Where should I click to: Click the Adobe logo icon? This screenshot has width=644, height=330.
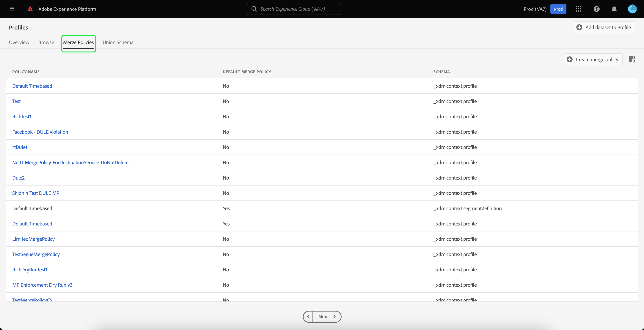point(30,9)
